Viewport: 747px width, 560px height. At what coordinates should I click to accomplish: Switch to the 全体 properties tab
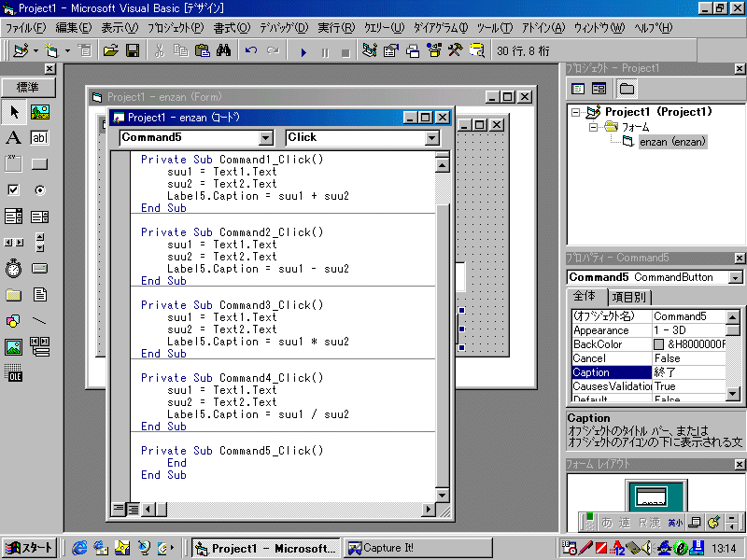tap(585, 296)
